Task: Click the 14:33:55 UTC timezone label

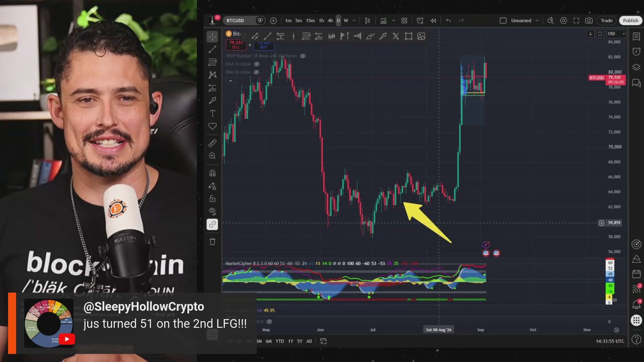Action: coord(610,341)
